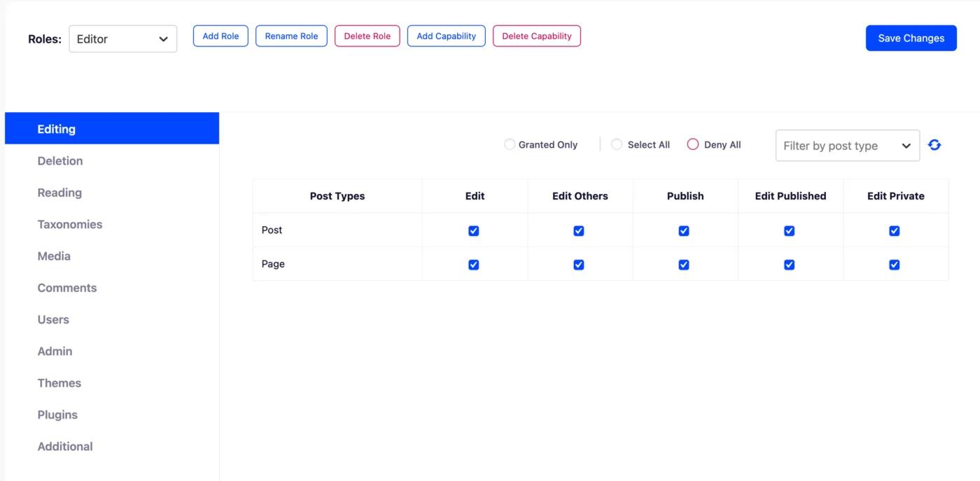The width and height of the screenshot is (980, 481).
Task: Open the Filter by post type dropdown
Action: 848,146
